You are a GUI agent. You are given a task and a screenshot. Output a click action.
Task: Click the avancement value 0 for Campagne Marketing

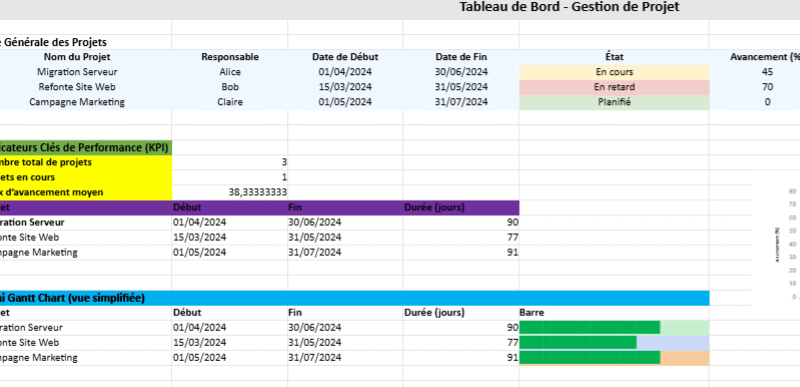pos(767,102)
